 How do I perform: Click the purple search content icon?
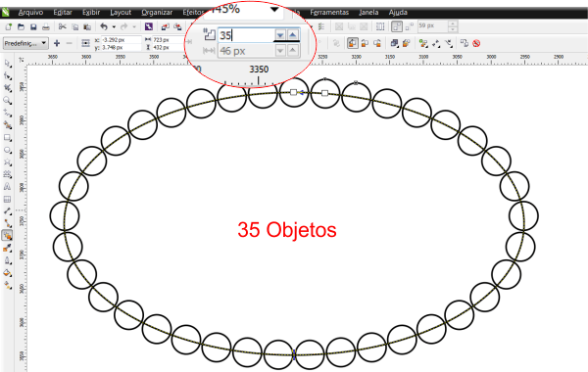point(149,26)
